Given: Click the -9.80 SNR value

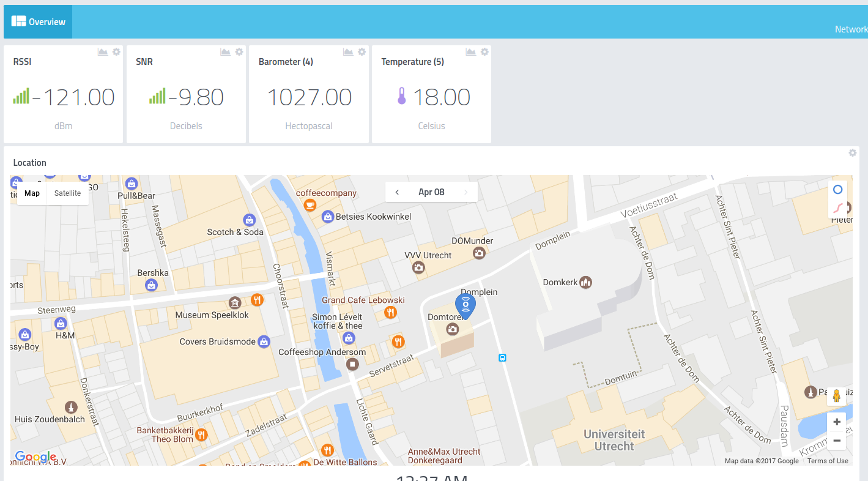Looking at the screenshot, I should (196, 97).
